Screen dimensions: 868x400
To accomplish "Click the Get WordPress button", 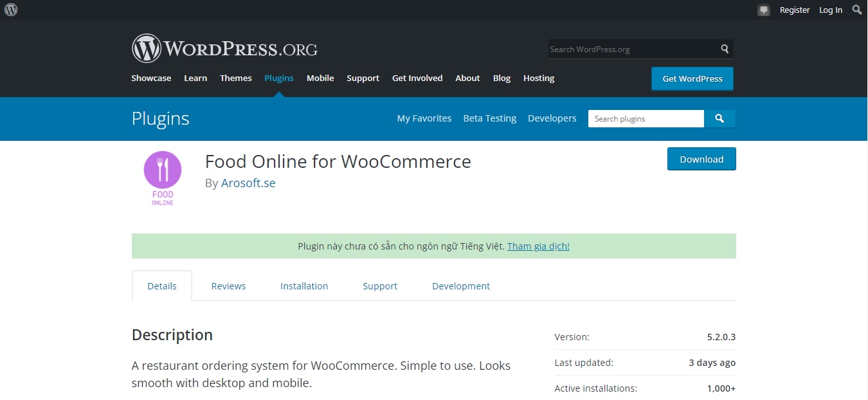I will pos(692,78).
